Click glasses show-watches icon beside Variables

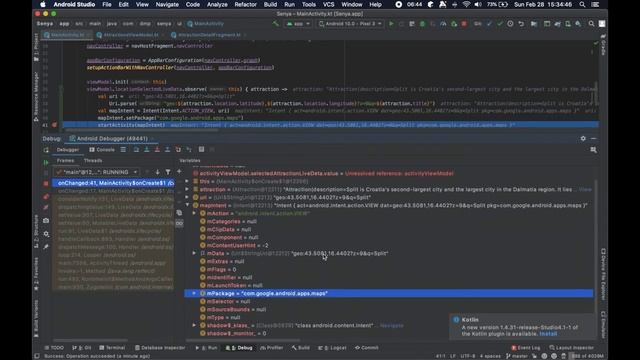[179, 223]
